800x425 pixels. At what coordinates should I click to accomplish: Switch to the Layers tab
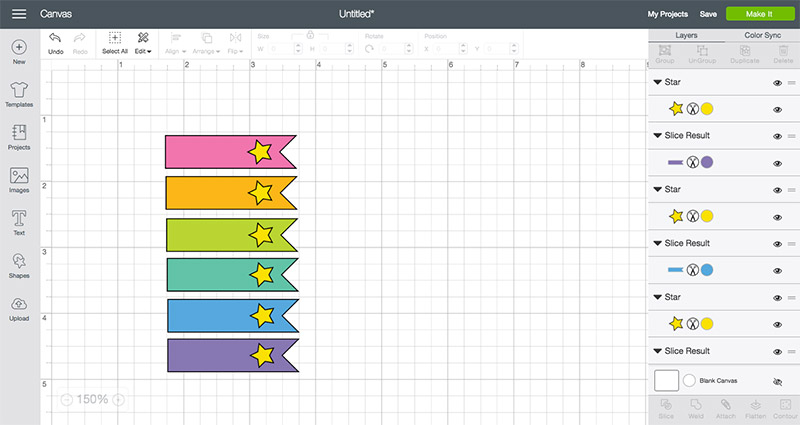[x=686, y=35]
